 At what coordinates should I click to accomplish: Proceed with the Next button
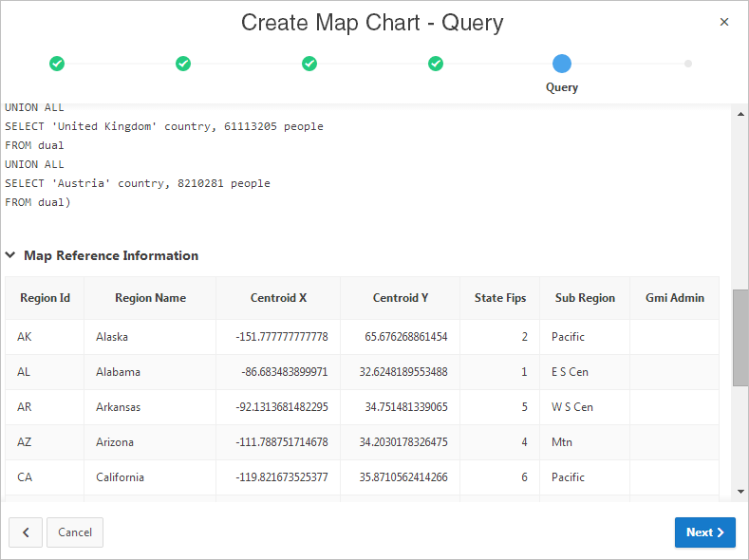(x=704, y=532)
